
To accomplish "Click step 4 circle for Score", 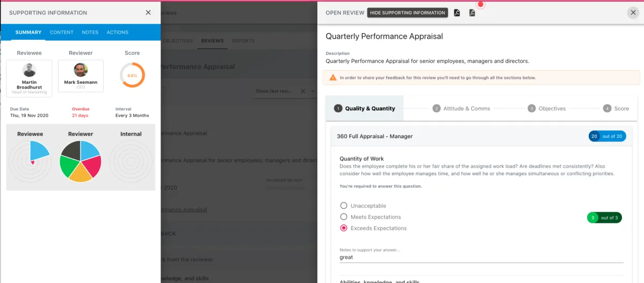I will coord(607,108).
